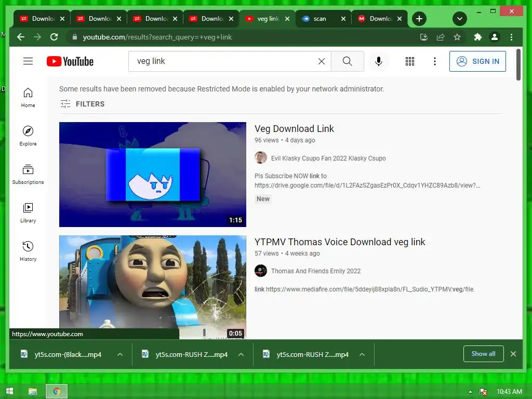Show hidden system tray icons
The image size is (532, 399).
point(471,392)
